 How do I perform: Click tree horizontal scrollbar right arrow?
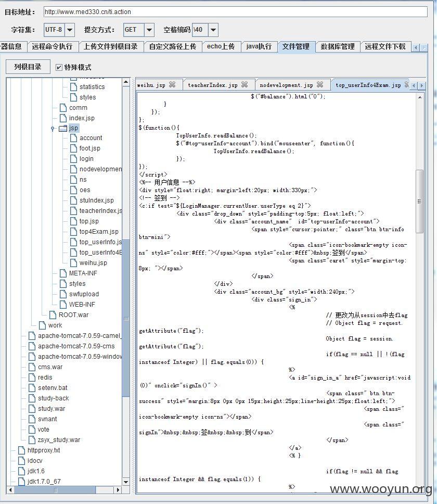(118, 490)
